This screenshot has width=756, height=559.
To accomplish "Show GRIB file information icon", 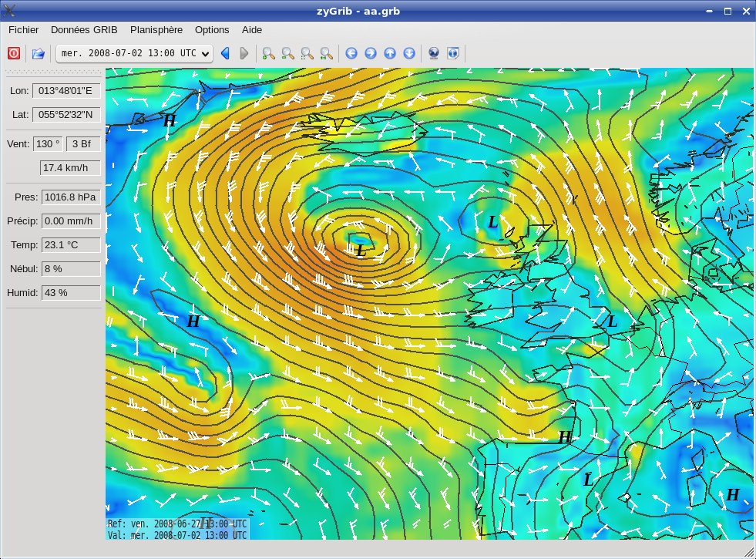I will point(453,53).
